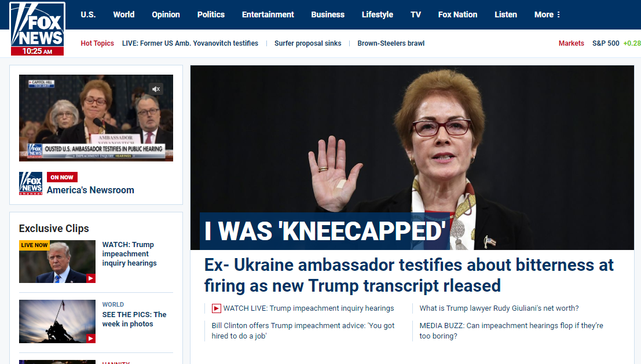
Task: Expand the More menu in navigation
Action: click(x=547, y=14)
